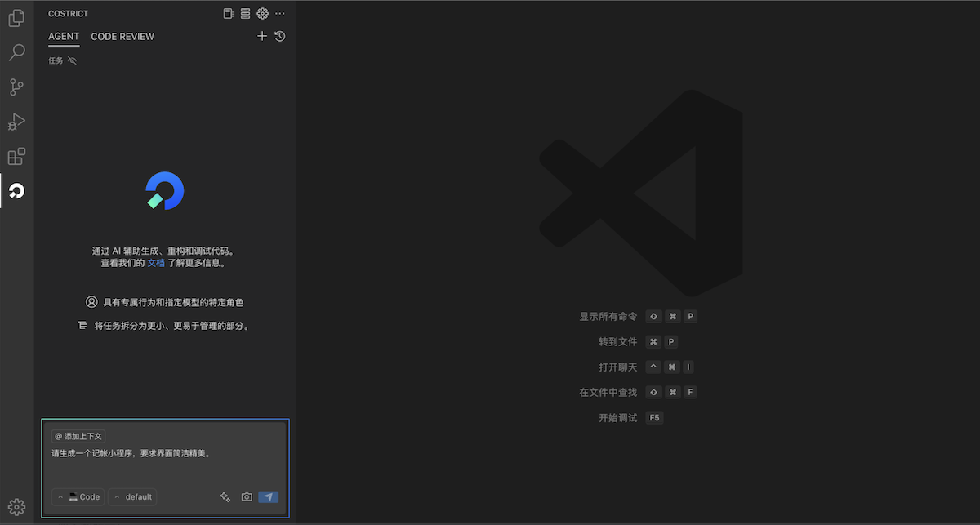980x525 pixels.
Task: Open task history with the clock icon
Action: [279, 36]
